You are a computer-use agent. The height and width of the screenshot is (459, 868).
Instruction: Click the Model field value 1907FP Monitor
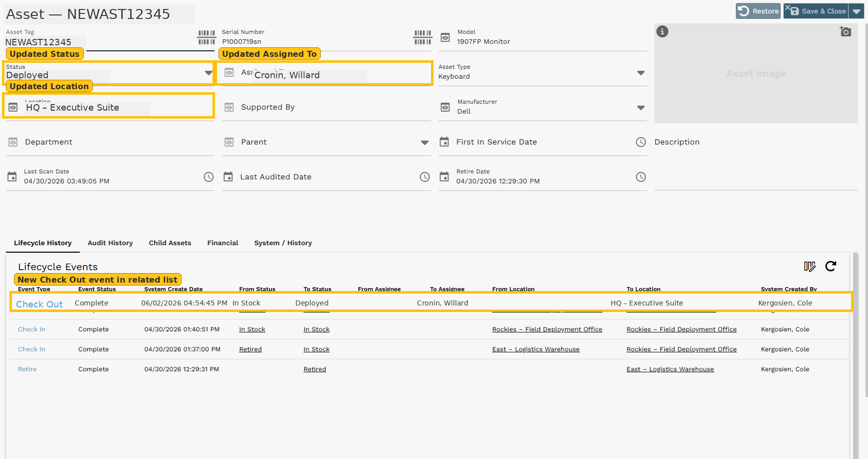[483, 42]
